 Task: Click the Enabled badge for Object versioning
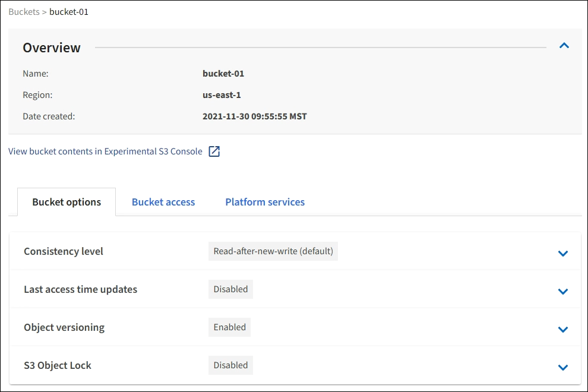coord(230,327)
